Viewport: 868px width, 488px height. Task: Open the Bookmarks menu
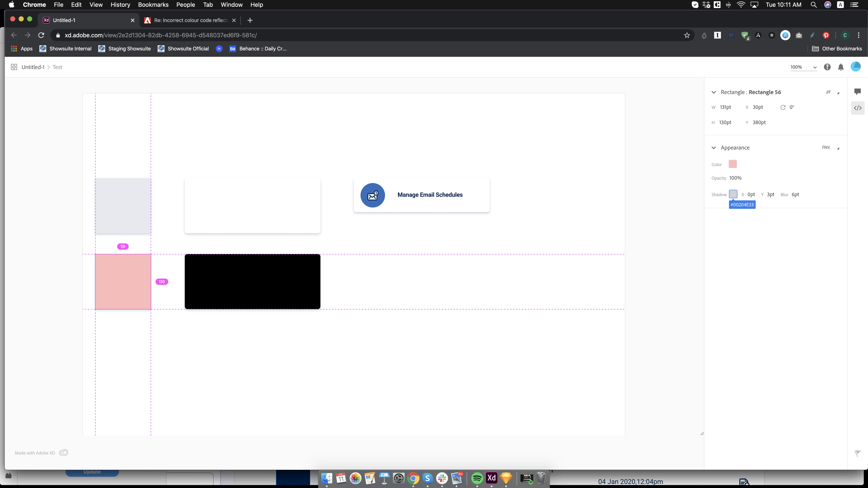pyautogui.click(x=153, y=5)
